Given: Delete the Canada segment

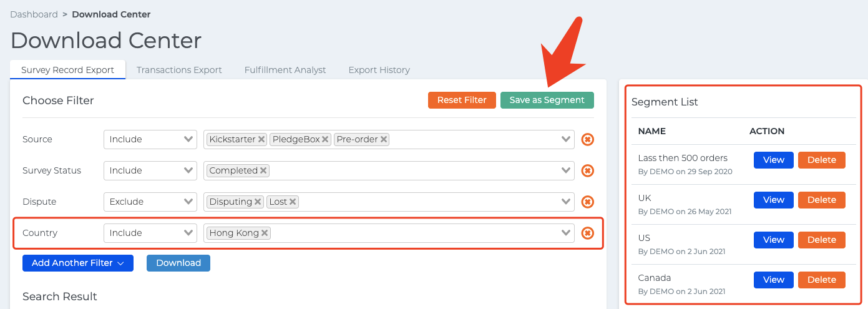Looking at the screenshot, I should pos(821,280).
